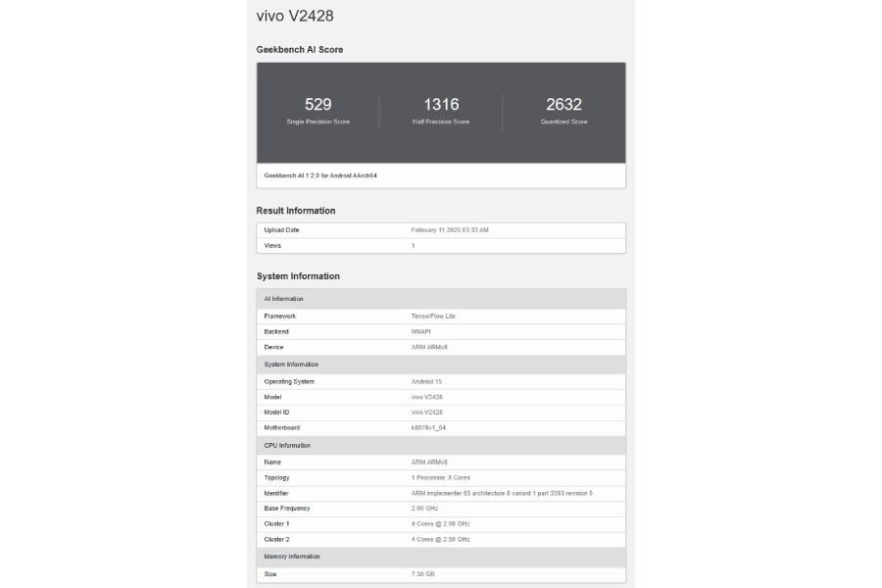Click Cluster 2 value 4 Cores @ 2.50 GHz
Image resolution: width=882 pixels, height=588 pixels.
tap(440, 539)
